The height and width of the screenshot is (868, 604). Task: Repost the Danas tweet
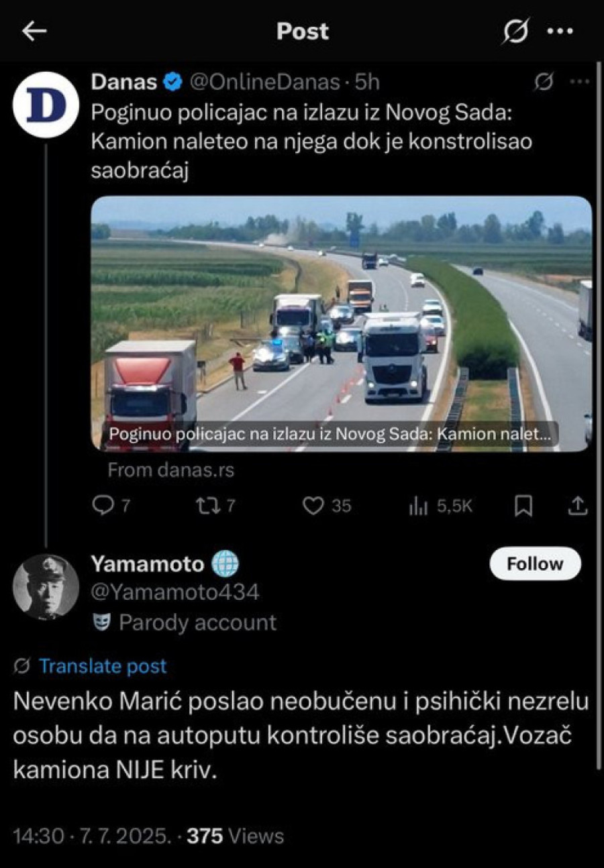click(205, 506)
